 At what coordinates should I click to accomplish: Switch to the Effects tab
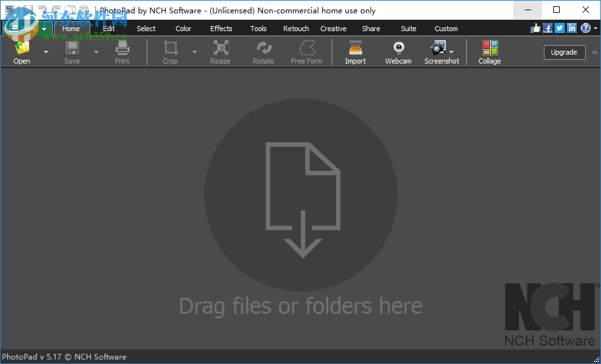pyautogui.click(x=221, y=29)
